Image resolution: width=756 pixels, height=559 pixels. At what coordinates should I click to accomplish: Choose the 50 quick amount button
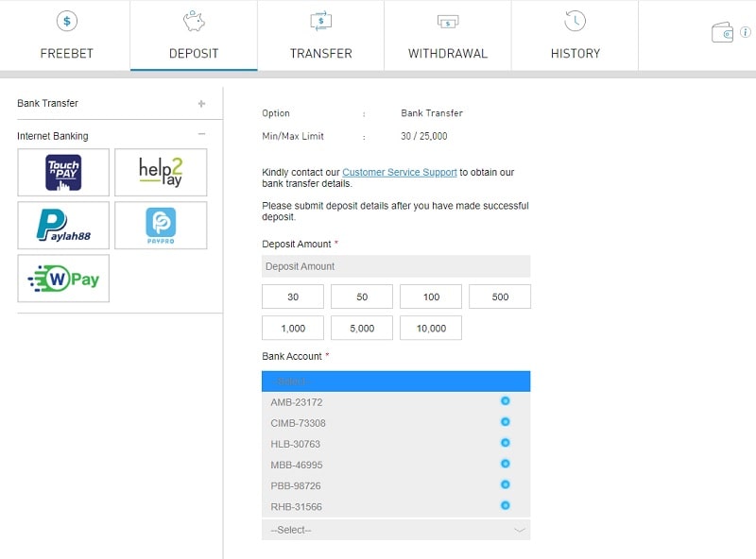[362, 296]
